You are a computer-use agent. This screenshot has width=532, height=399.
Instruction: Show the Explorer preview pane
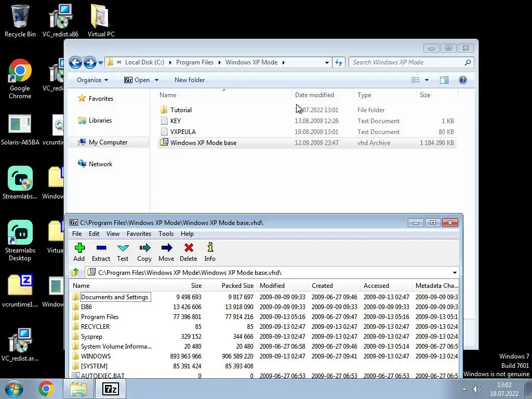pyautogui.click(x=444, y=80)
